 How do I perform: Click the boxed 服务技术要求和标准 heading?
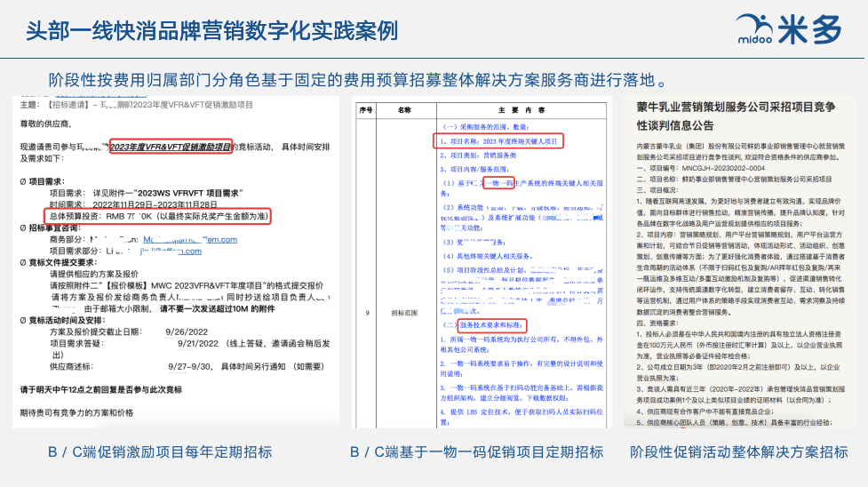point(492,325)
